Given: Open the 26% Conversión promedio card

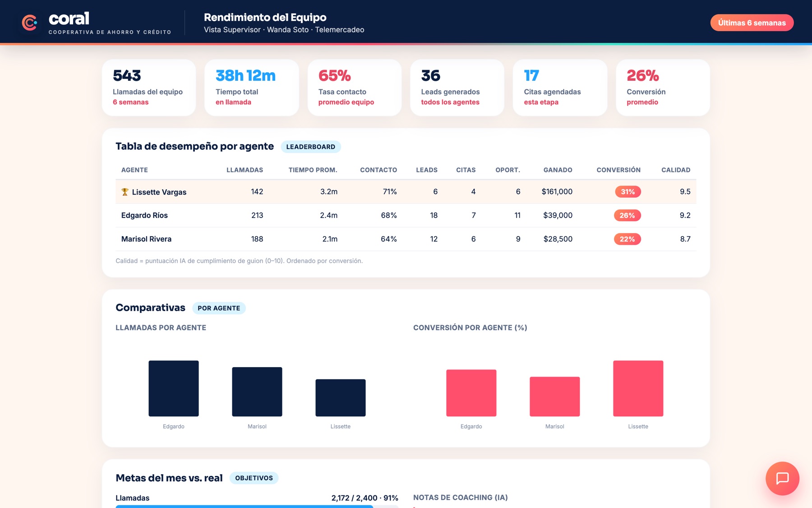Looking at the screenshot, I should point(663,88).
